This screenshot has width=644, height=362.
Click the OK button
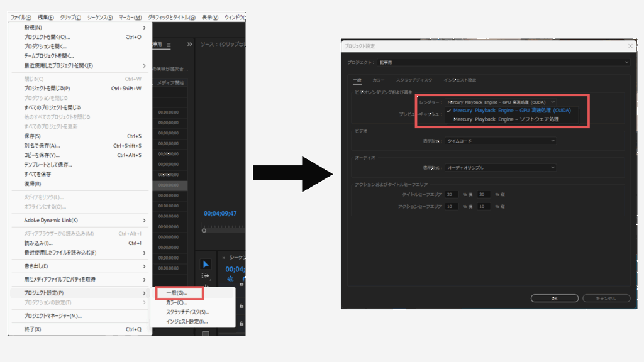coord(554,298)
